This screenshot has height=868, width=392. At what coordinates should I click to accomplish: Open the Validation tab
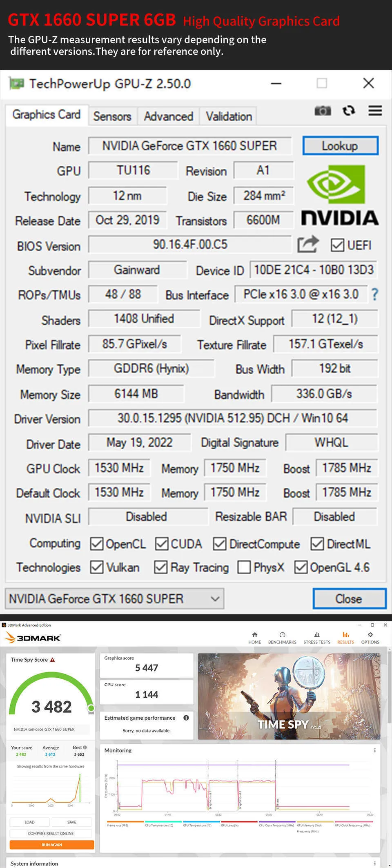click(x=229, y=116)
